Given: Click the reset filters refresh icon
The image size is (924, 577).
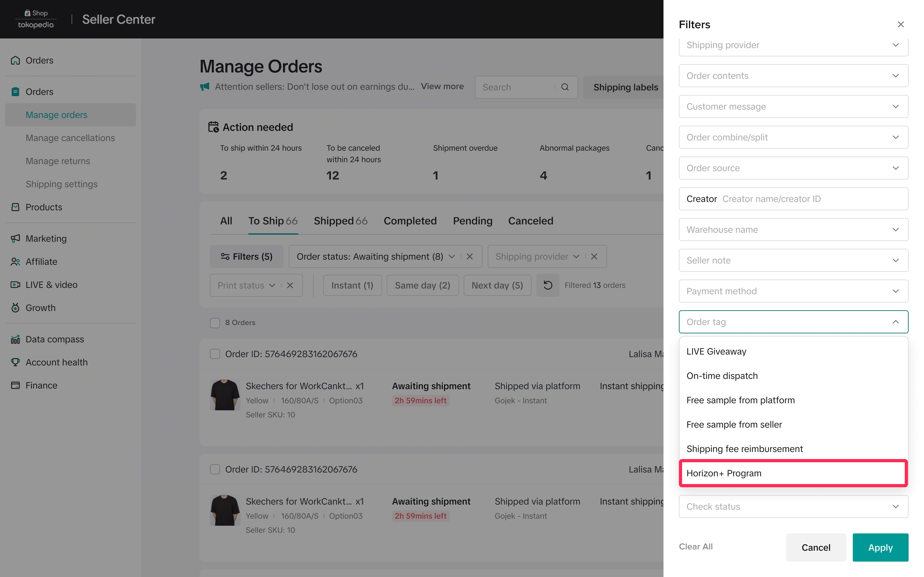Looking at the screenshot, I should 548,285.
